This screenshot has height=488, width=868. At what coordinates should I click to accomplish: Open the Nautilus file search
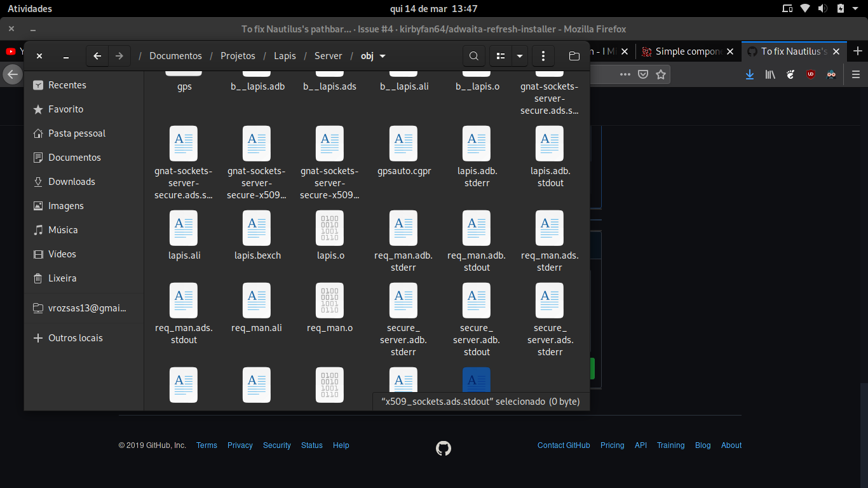(473, 56)
